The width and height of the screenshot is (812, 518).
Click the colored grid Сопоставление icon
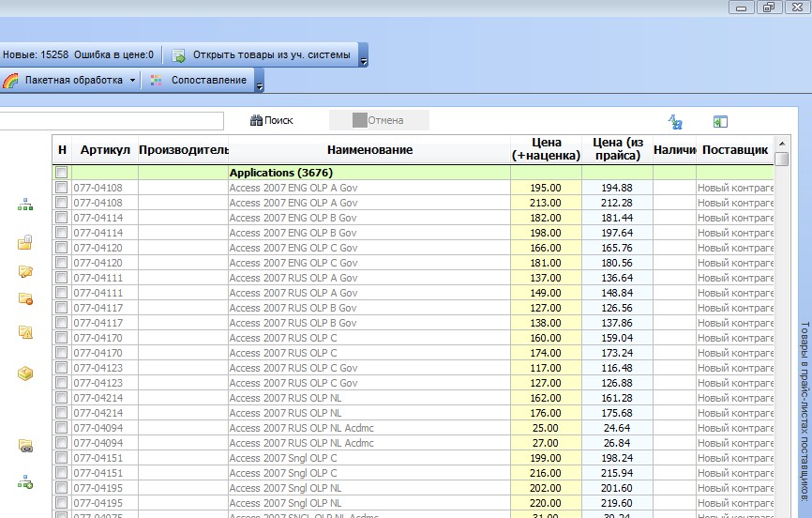[156, 81]
